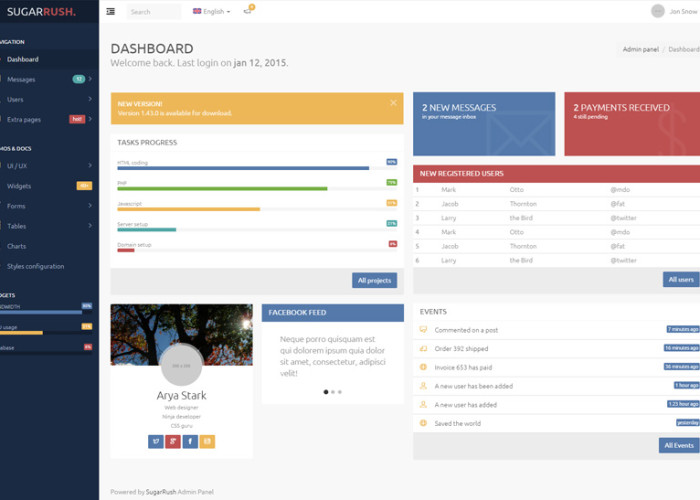Expand the Extra pages chevron
Image resolution: width=700 pixels, height=500 pixels.
pos(90,119)
